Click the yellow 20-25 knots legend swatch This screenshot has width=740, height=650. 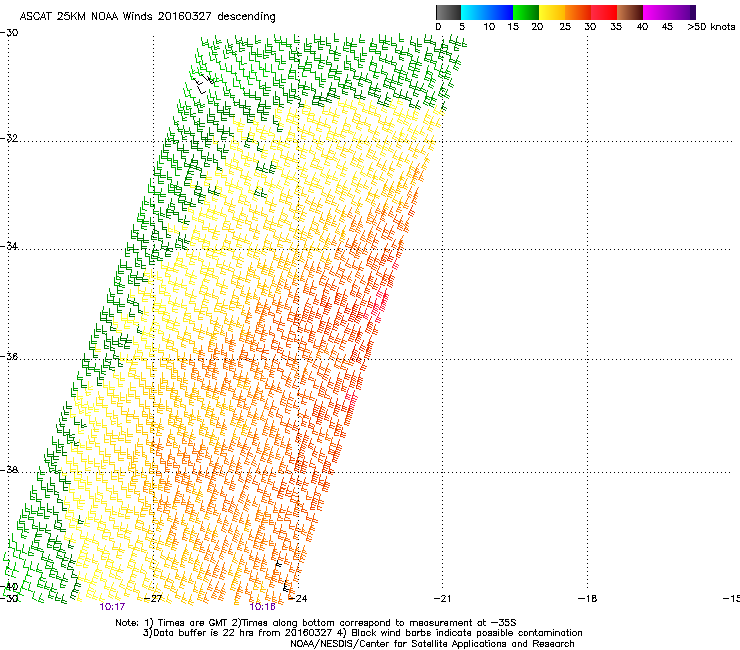(552, 12)
